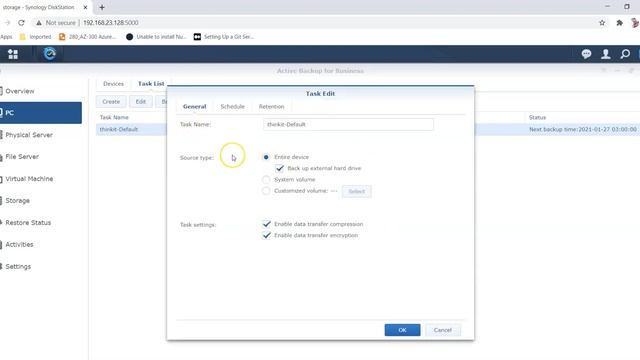The image size is (640, 360).
Task: Click the Task Name column header
Action: click(x=114, y=118)
